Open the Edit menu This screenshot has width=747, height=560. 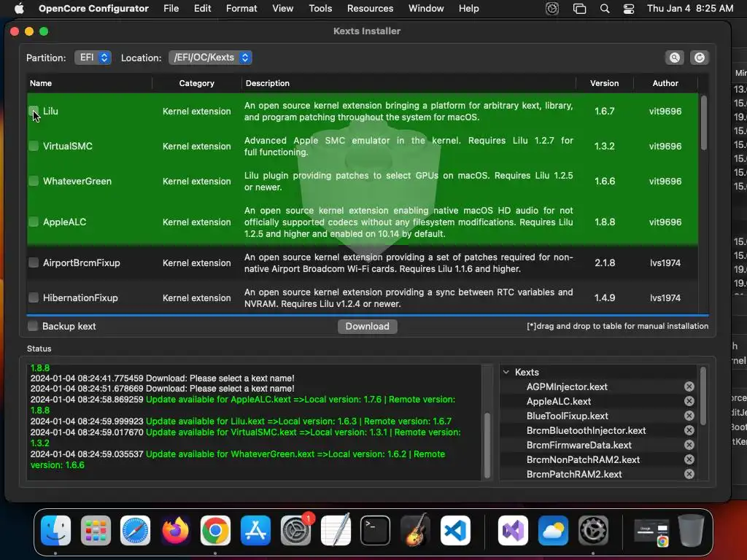(x=203, y=9)
